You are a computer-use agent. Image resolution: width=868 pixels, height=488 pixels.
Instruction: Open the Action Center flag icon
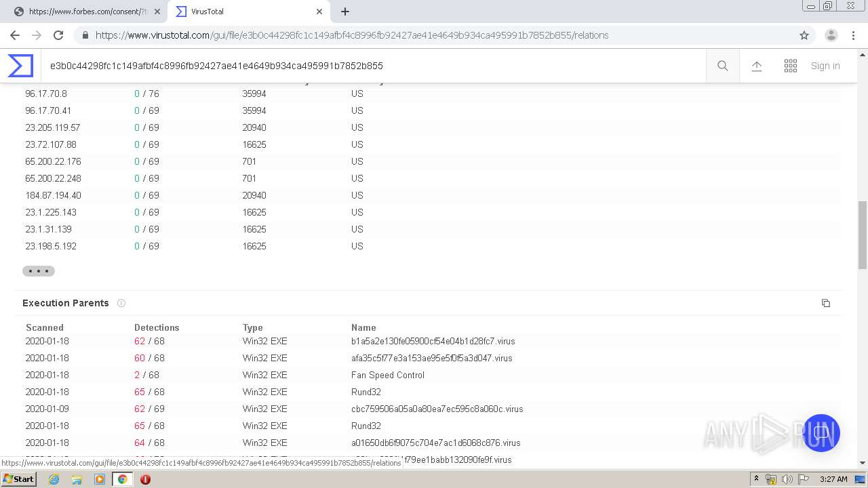point(803,479)
